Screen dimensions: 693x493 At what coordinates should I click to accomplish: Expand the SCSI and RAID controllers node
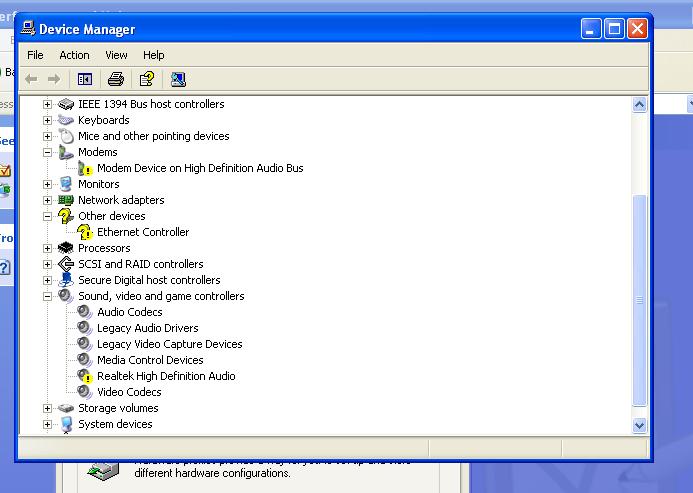tap(47, 264)
